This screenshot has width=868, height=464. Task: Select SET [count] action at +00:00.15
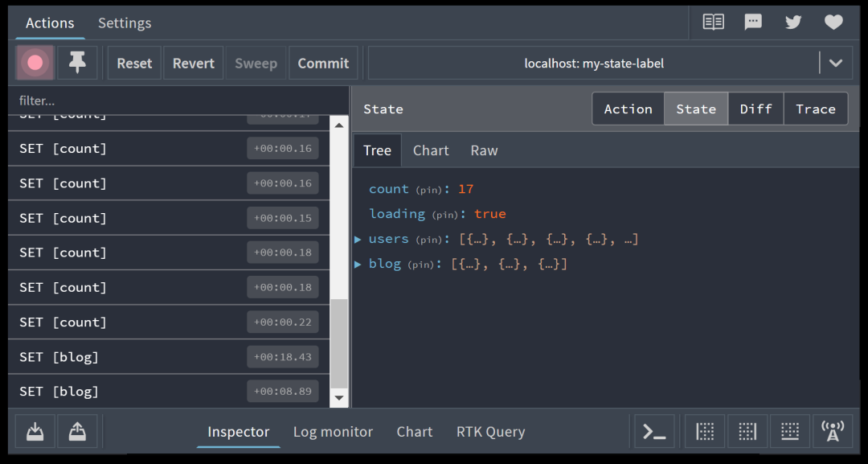point(169,218)
